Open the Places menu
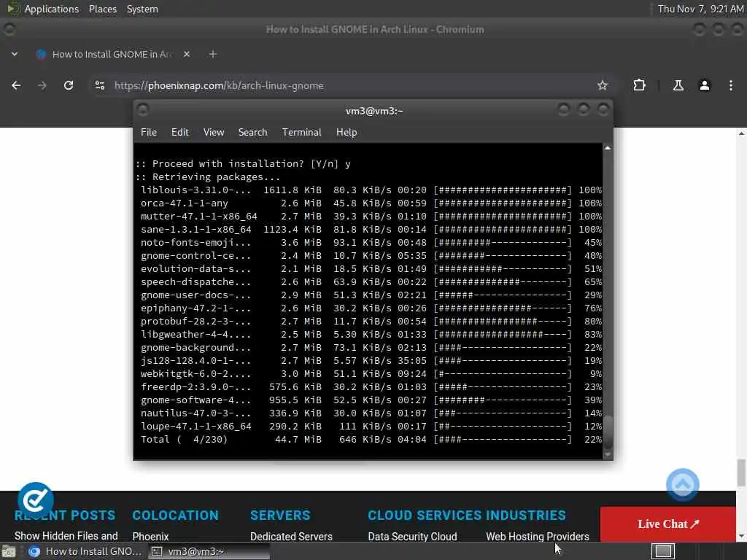This screenshot has width=747, height=560. (102, 9)
